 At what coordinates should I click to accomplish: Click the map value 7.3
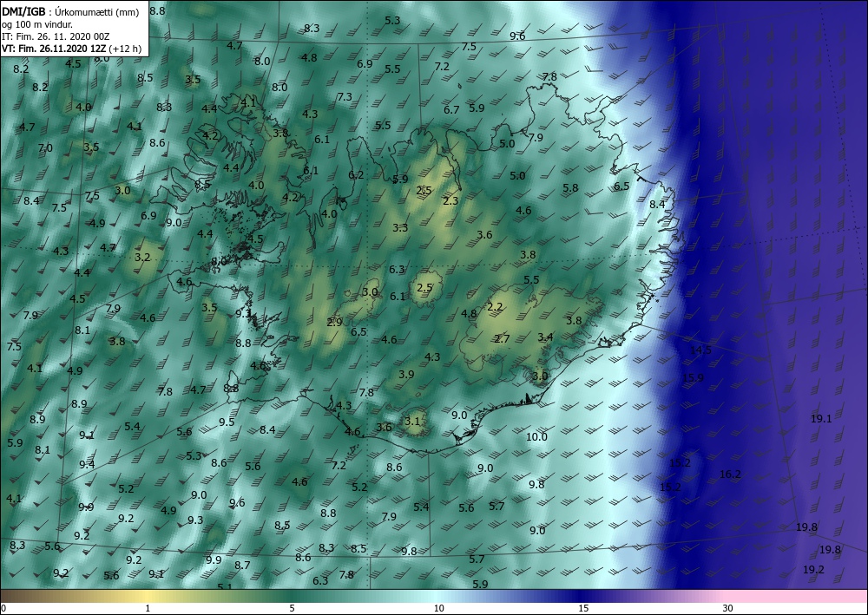pyautogui.click(x=345, y=97)
